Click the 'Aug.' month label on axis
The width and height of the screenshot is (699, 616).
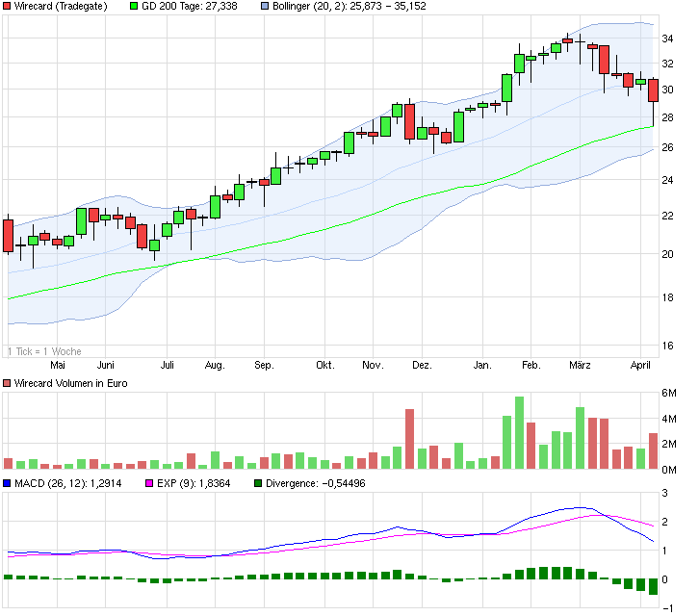click(215, 365)
